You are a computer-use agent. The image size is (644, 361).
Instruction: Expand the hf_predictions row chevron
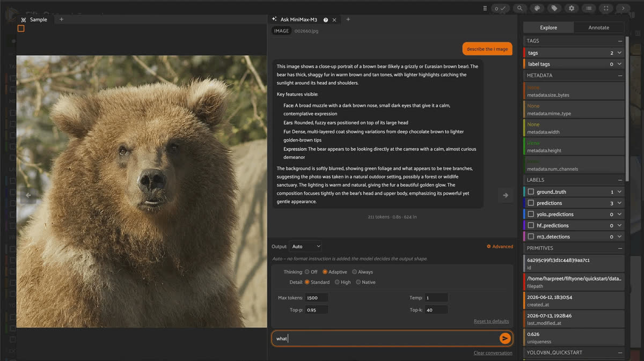click(x=619, y=225)
